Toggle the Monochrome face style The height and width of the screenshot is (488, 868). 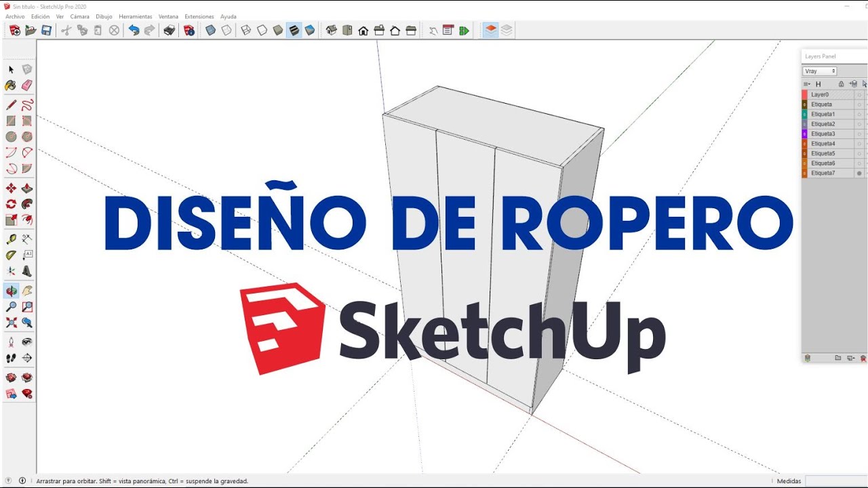click(310, 30)
